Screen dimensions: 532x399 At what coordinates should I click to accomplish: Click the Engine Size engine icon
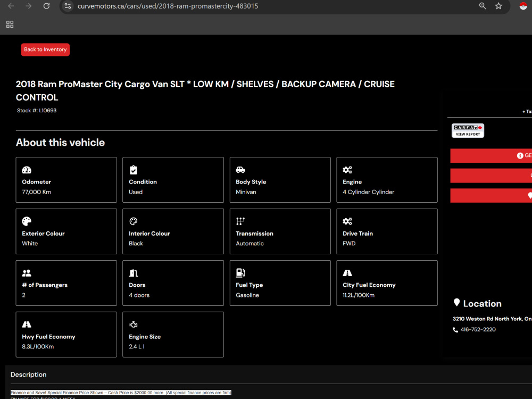pyautogui.click(x=134, y=325)
